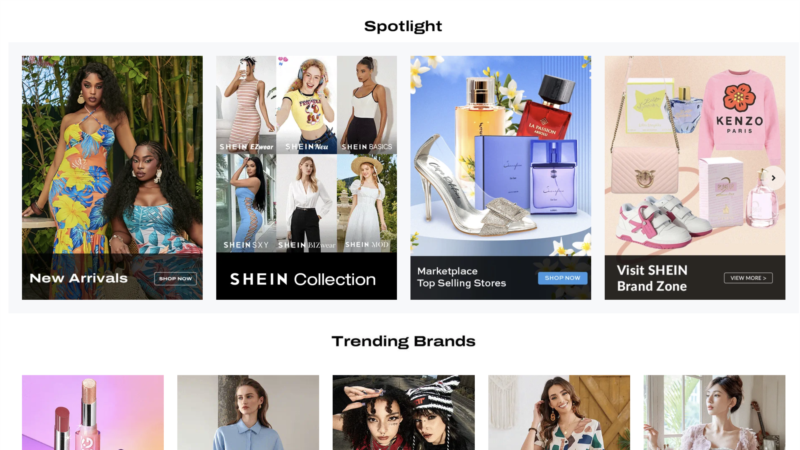Click the blue SHOP NOW Marketplace button
The width and height of the screenshot is (800, 450).
(x=562, y=278)
